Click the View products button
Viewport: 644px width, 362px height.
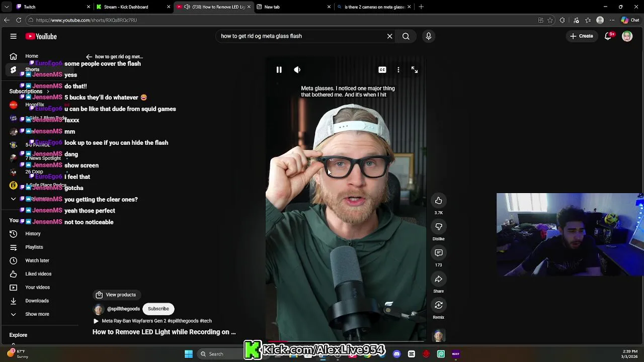(x=116, y=295)
